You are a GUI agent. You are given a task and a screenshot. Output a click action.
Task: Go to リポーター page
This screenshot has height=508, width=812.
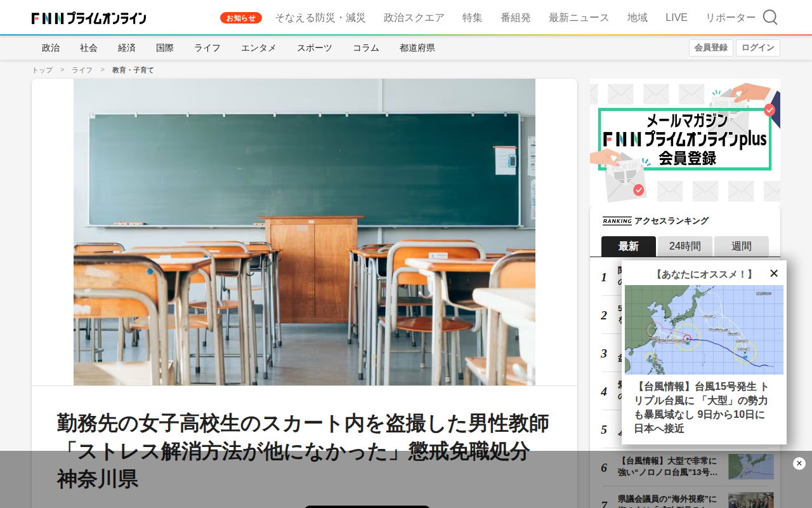coord(731,18)
